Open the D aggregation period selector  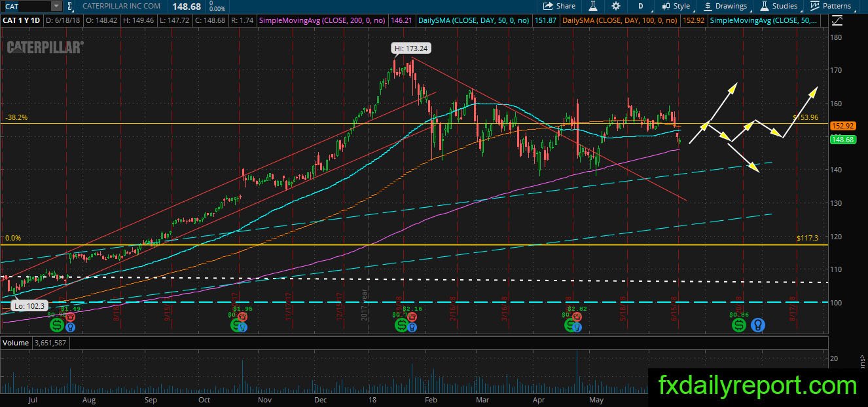pyautogui.click(x=641, y=6)
